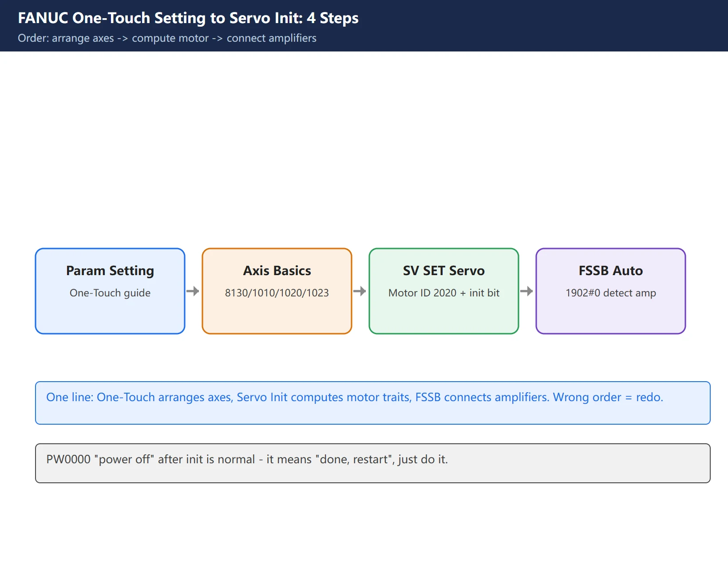Viewport: 728px width, 568px height.
Task: Select the 'FSSB Auto' heading
Action: [611, 271]
